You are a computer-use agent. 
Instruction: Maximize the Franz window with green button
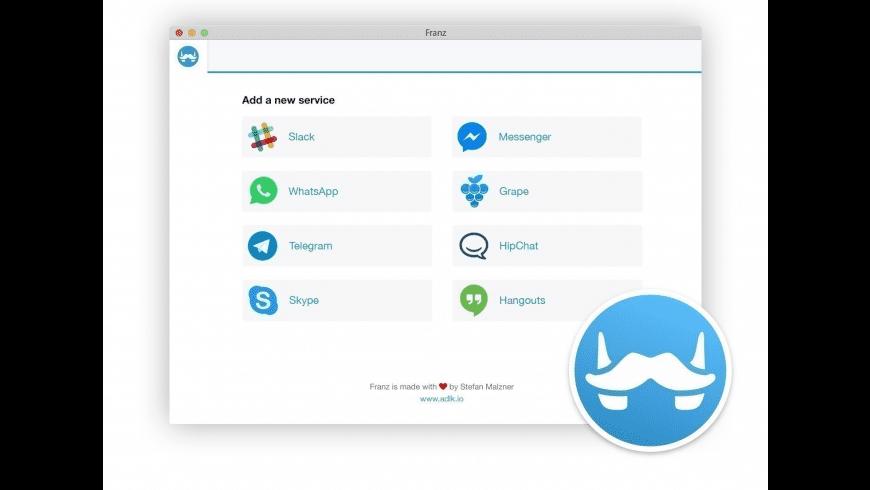point(204,33)
